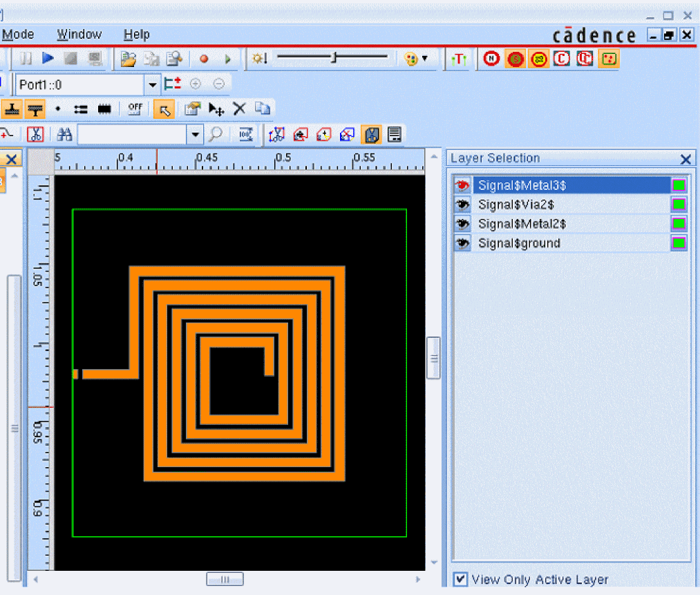Toggle visibility of Signal$Via2$ layer
Image resolution: width=700 pixels, height=595 pixels.
[462, 205]
